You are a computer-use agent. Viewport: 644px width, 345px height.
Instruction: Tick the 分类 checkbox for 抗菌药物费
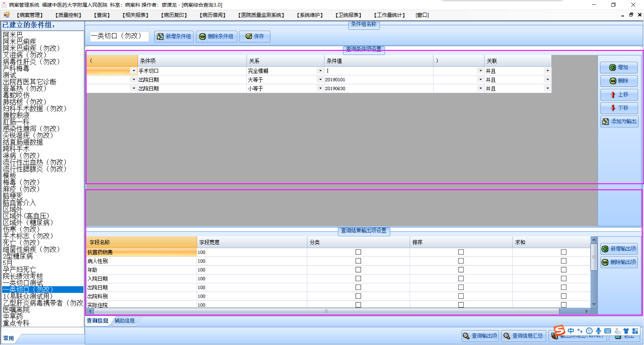coord(358,252)
